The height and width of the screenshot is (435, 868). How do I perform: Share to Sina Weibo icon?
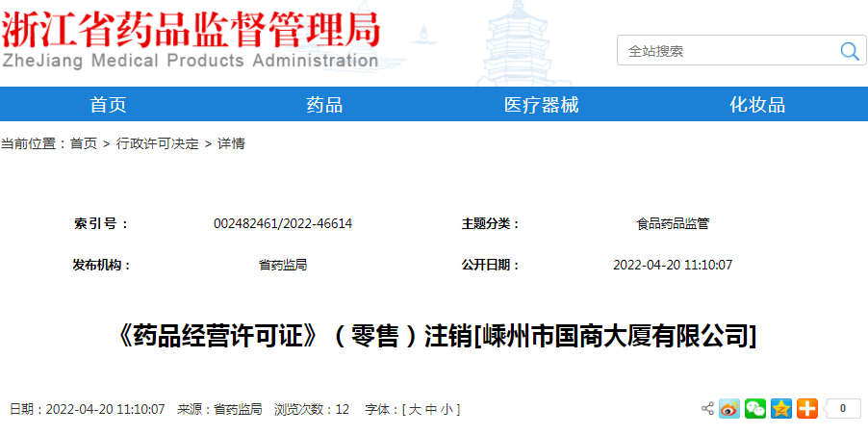(729, 409)
